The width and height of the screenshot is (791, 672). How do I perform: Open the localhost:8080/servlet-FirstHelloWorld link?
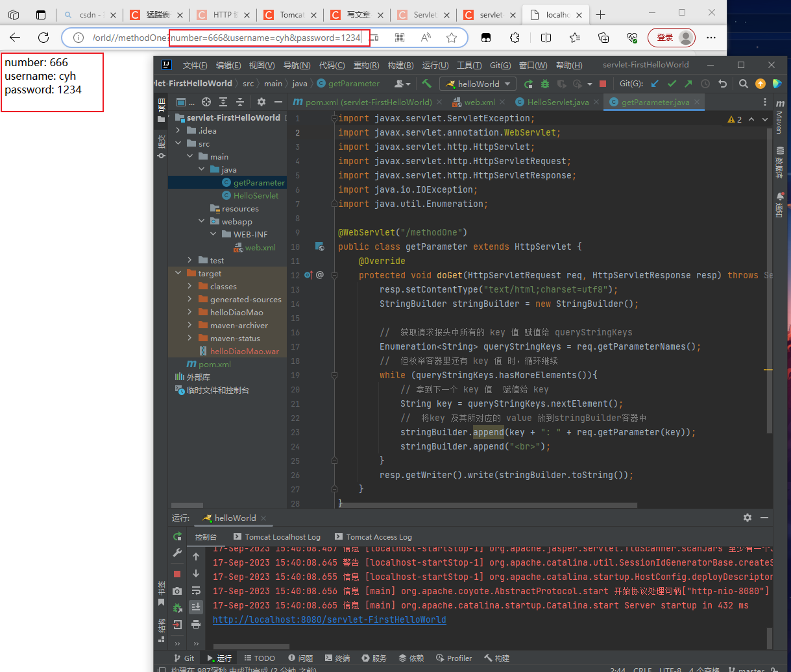coord(330,620)
